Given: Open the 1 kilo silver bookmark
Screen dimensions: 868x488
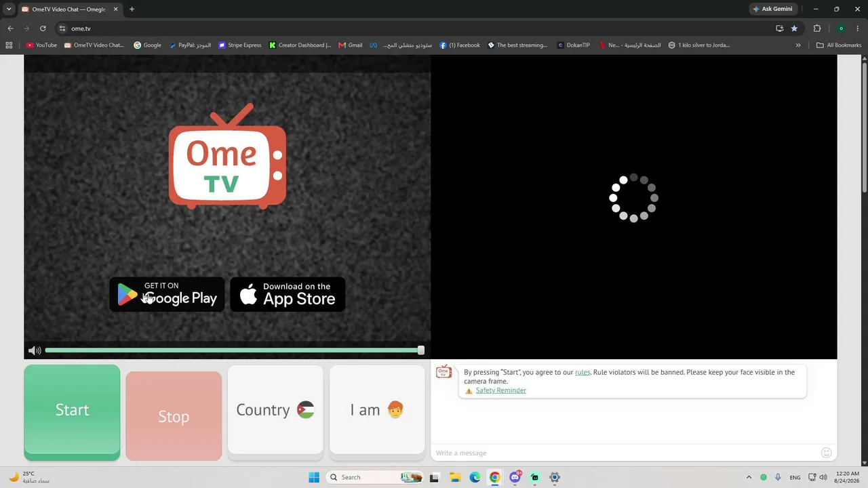Looking at the screenshot, I should click(699, 45).
